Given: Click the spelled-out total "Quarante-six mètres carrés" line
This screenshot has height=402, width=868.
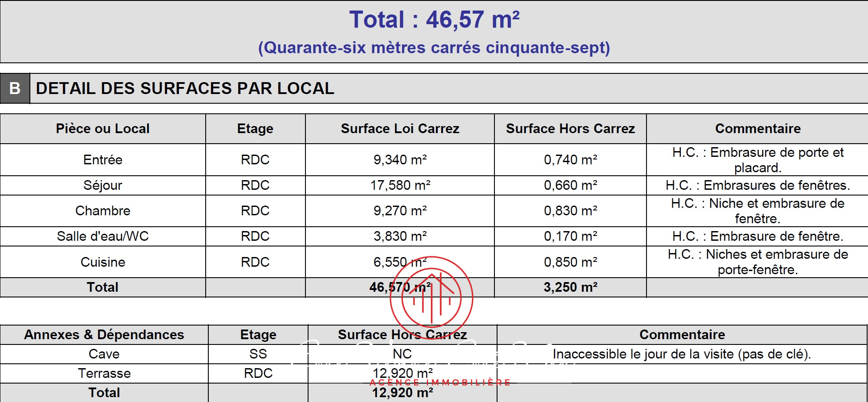Looking at the screenshot, I should tap(434, 47).
